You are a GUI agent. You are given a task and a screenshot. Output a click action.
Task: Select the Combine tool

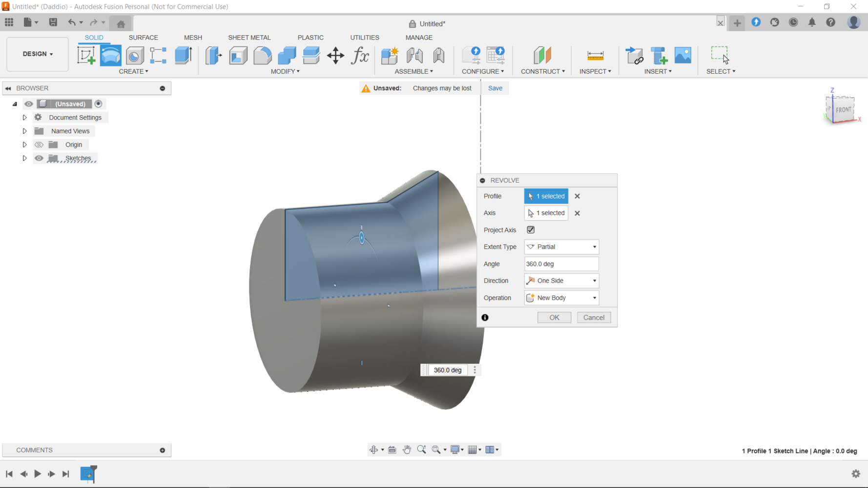pyautogui.click(x=287, y=55)
